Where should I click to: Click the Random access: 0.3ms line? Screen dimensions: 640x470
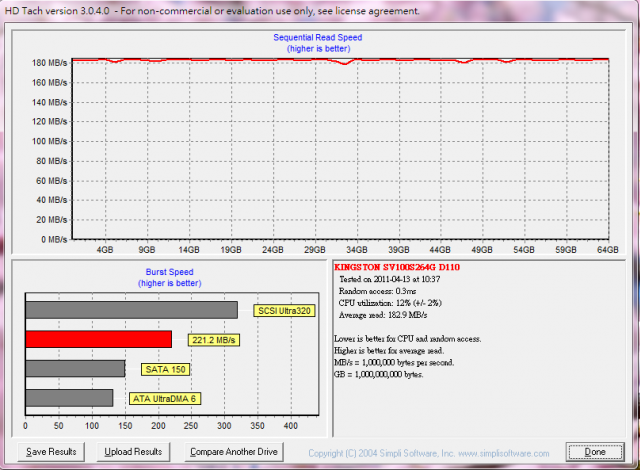(378, 291)
